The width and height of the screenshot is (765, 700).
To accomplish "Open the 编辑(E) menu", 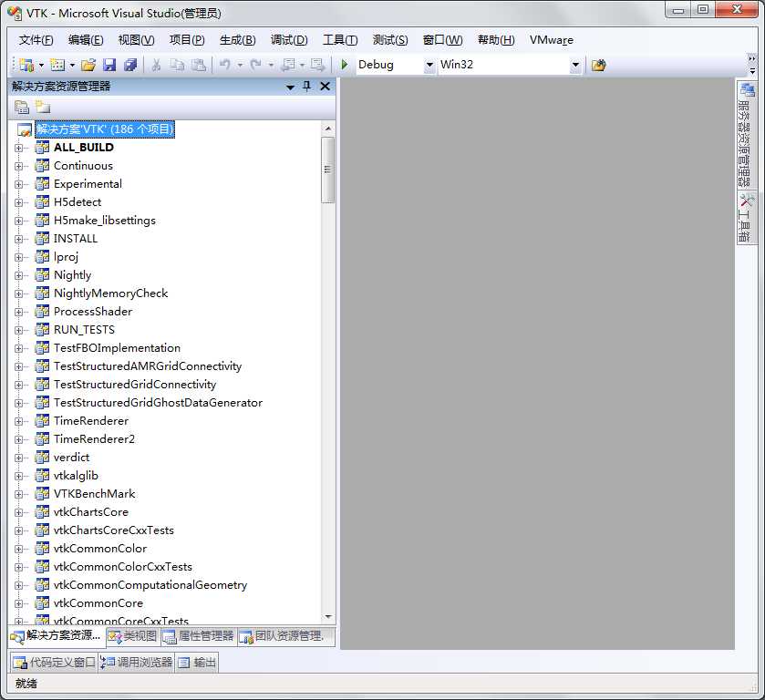I will point(86,40).
